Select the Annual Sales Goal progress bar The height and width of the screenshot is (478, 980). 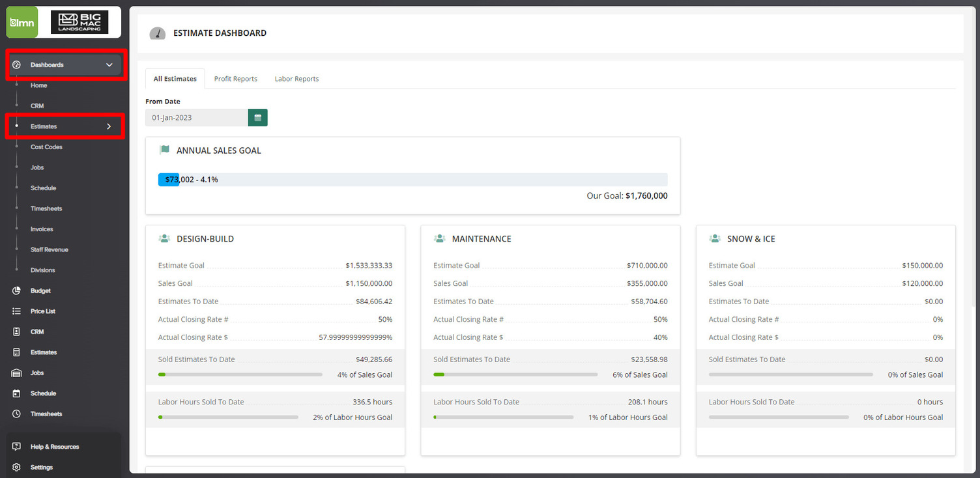pos(412,179)
